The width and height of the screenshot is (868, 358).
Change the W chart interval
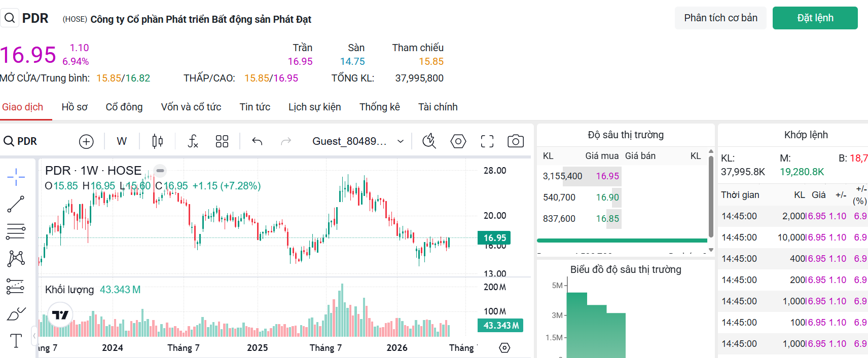click(122, 141)
